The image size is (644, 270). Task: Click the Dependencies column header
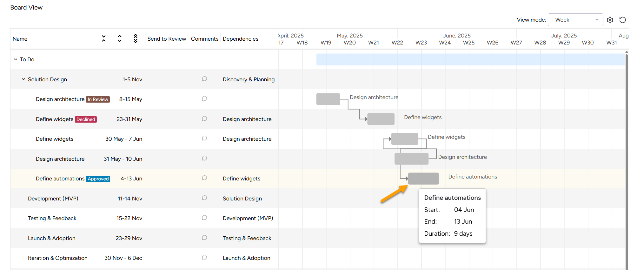coord(240,39)
